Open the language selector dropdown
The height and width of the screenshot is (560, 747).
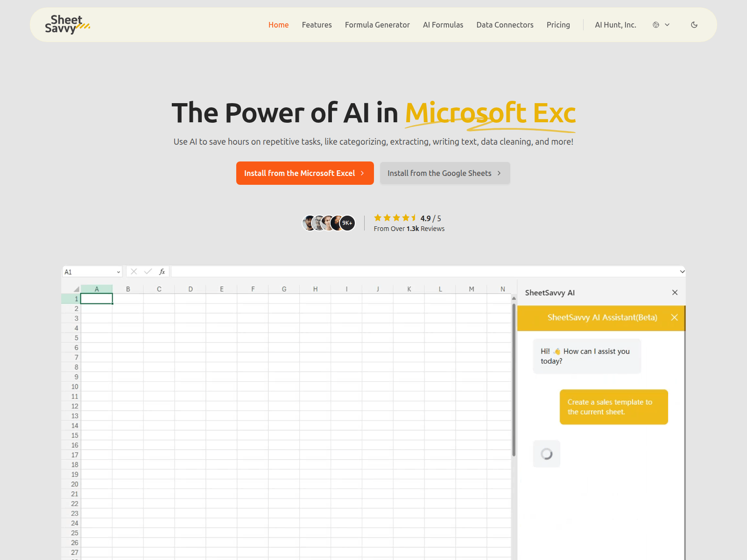click(x=661, y=25)
